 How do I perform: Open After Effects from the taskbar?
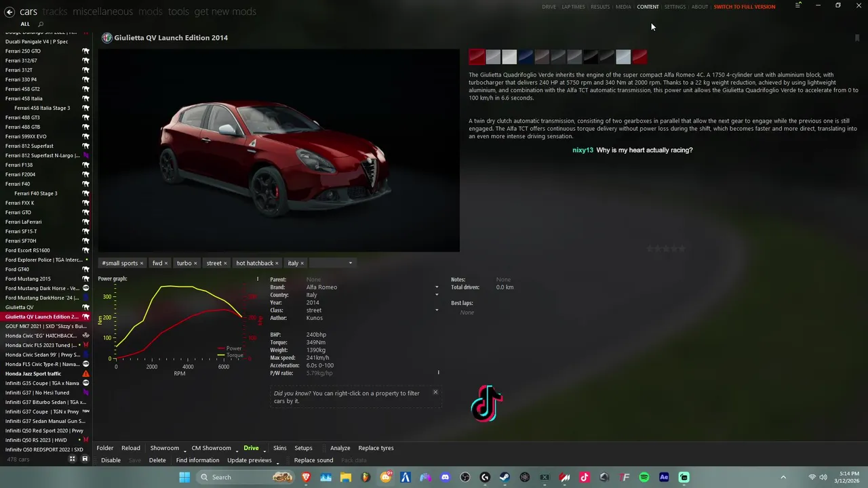point(664,477)
